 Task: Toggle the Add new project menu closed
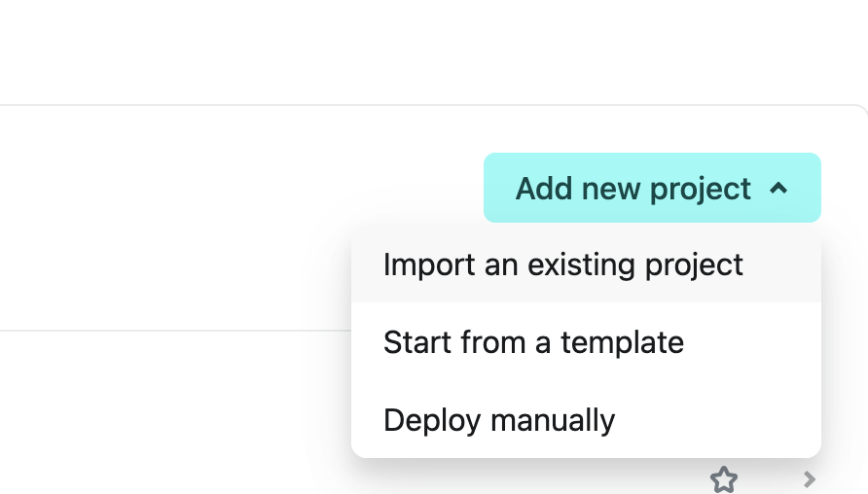click(652, 188)
